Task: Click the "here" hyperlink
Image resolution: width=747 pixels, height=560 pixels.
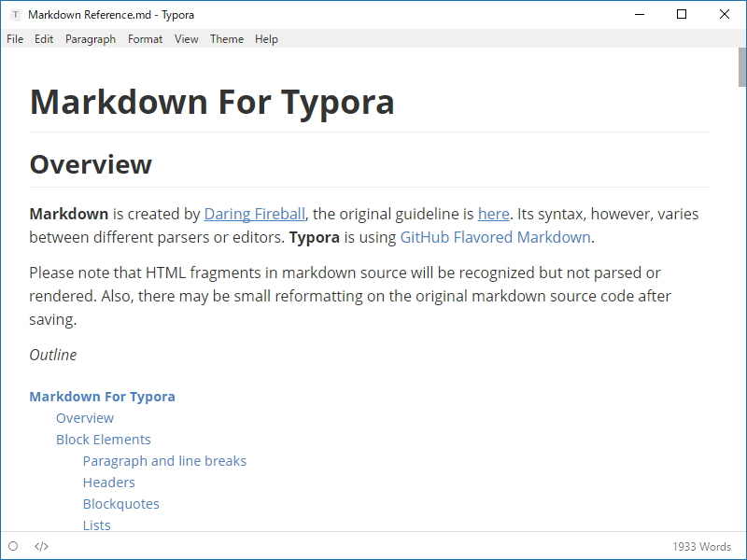Action: coord(492,214)
